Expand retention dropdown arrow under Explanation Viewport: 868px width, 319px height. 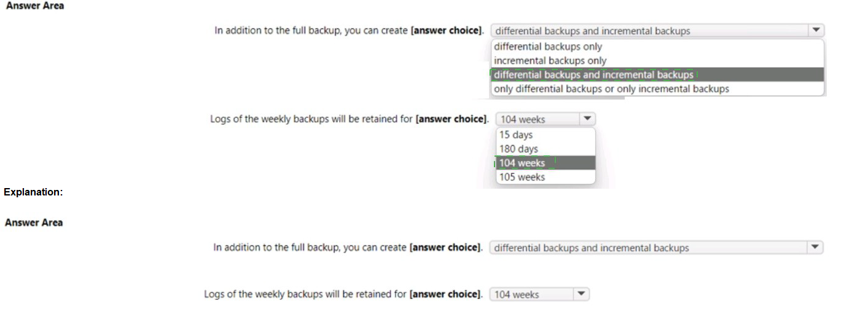[x=581, y=294]
